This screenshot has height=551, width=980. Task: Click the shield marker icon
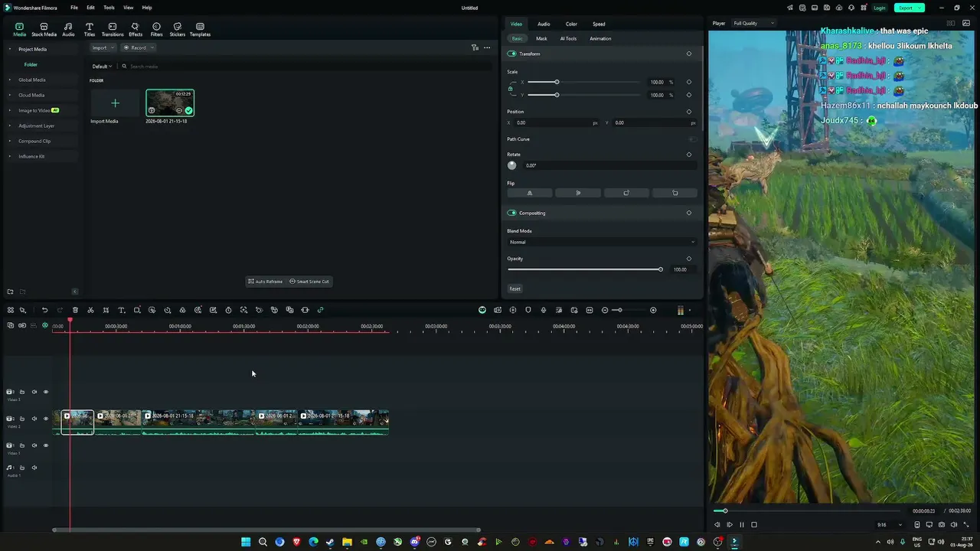click(528, 310)
